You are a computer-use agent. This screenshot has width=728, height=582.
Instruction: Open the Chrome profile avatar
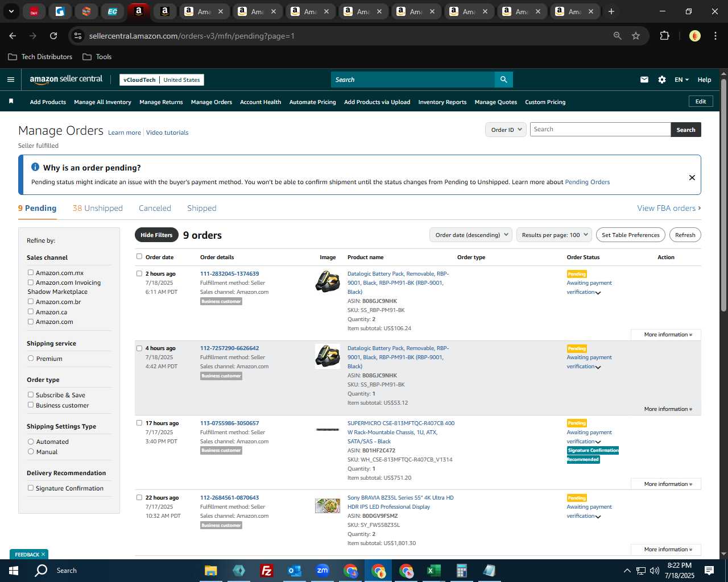[x=694, y=36]
